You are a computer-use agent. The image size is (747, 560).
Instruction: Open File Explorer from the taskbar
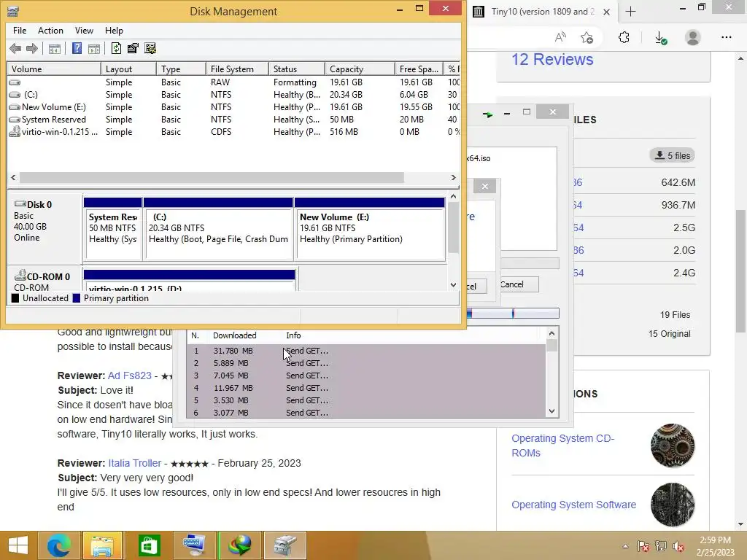point(102,545)
